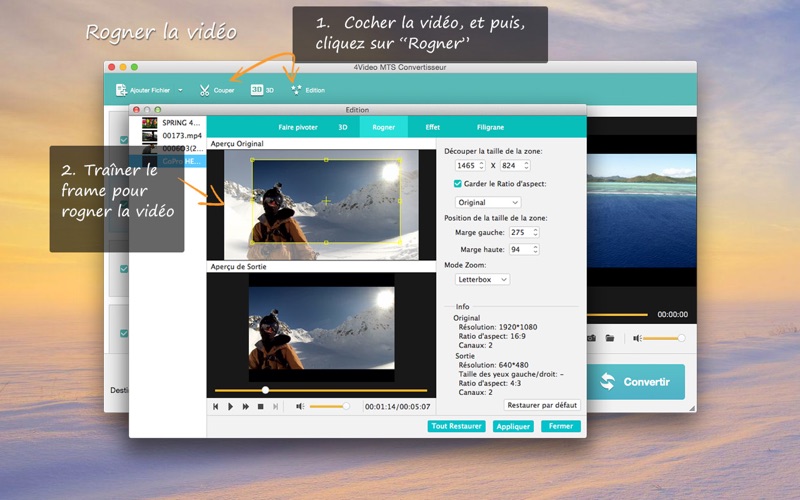
Task: Play the video in the Edition preview
Action: (x=231, y=407)
